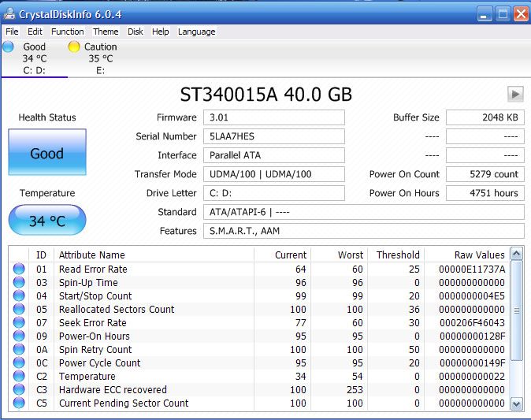Click status orb for Reallocated Sectors Count
This screenshot has height=420, width=531.
pyautogui.click(x=19, y=309)
